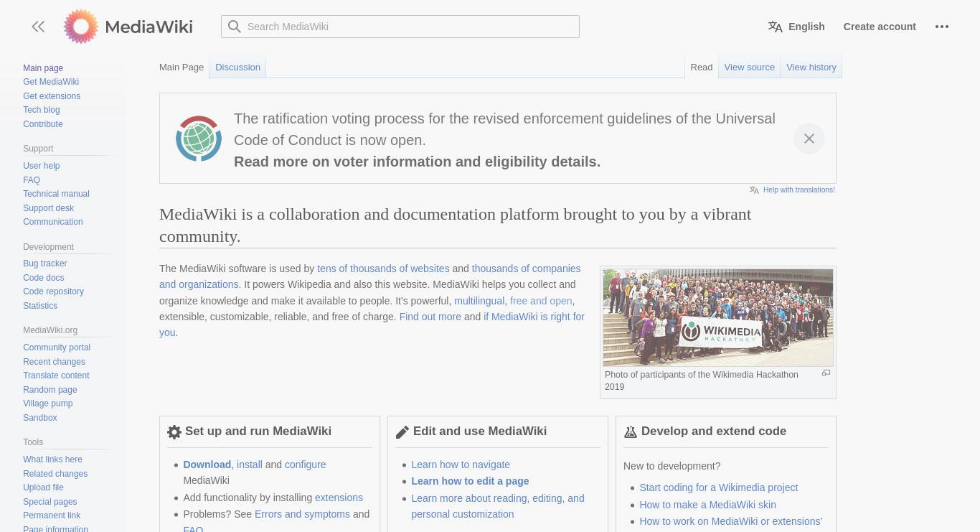
Task: Click the Create account link
Action: 880,27
